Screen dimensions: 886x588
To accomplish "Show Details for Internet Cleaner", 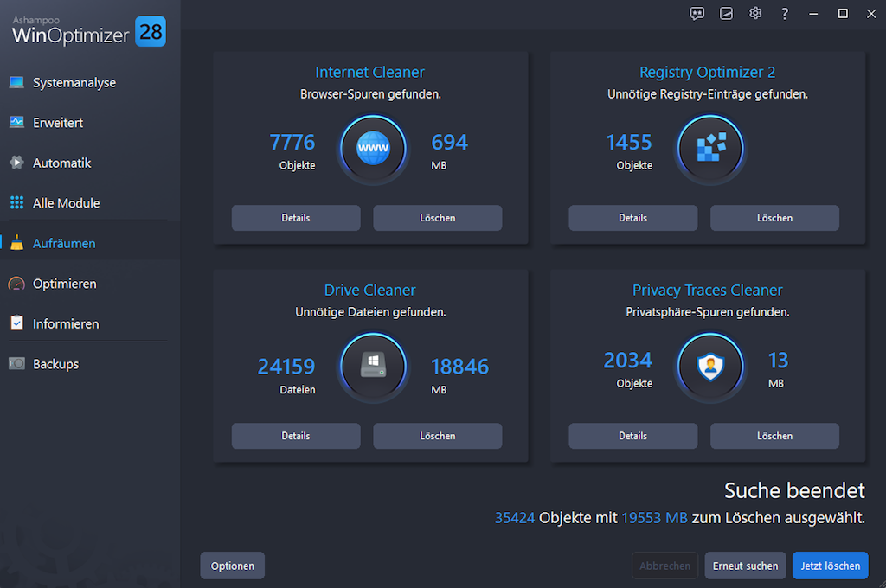I will pos(296,218).
